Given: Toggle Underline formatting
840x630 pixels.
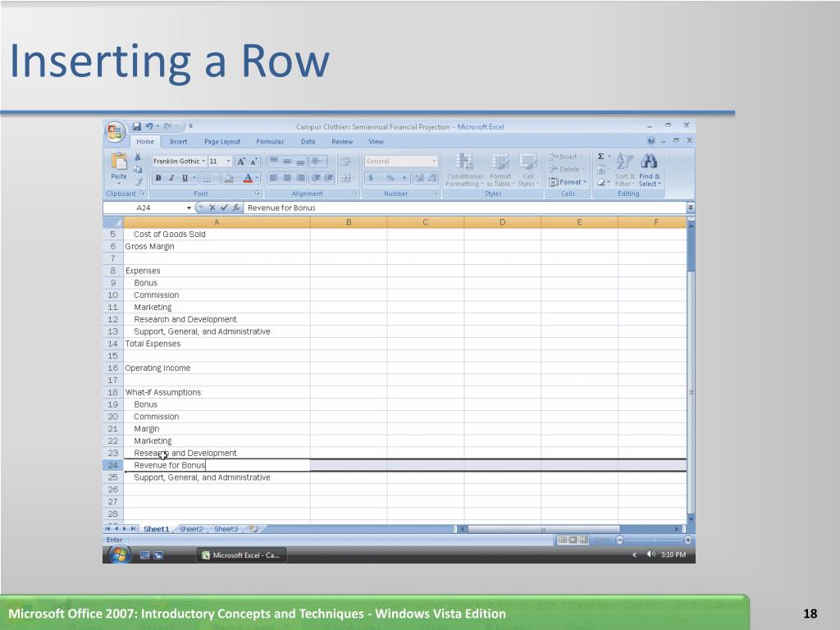Looking at the screenshot, I should pyautogui.click(x=185, y=178).
